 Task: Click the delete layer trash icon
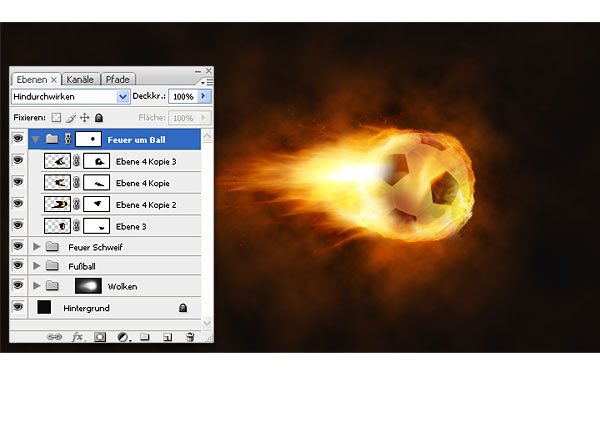click(x=190, y=337)
